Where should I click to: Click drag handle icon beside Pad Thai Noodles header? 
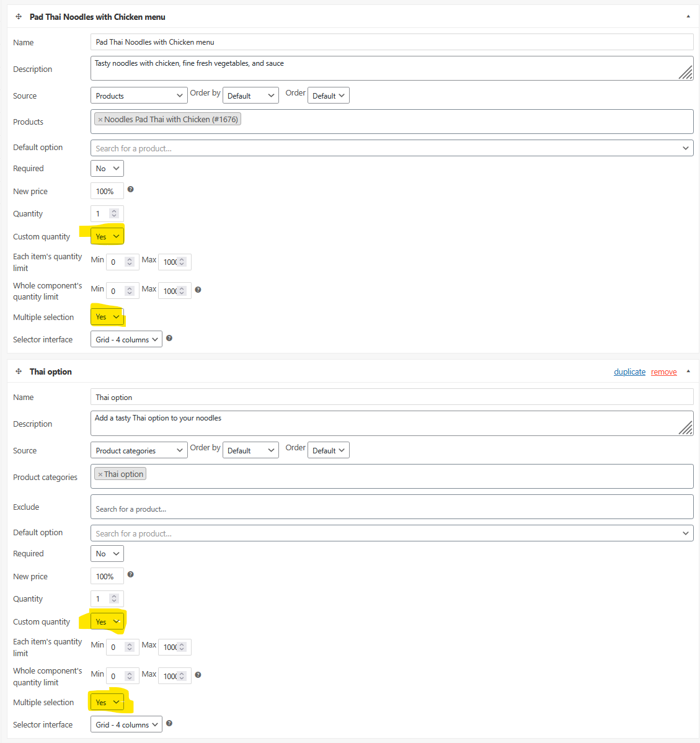(19, 17)
